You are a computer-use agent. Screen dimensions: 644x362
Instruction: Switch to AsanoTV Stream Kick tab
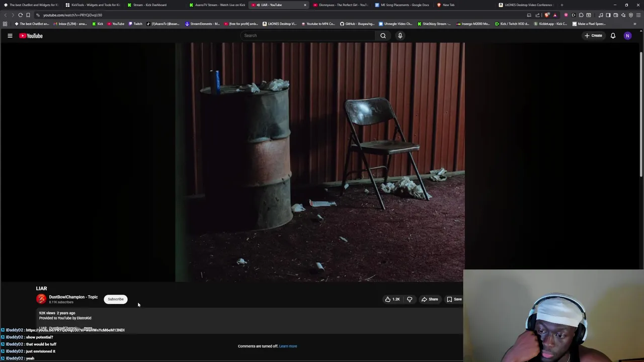point(217,5)
